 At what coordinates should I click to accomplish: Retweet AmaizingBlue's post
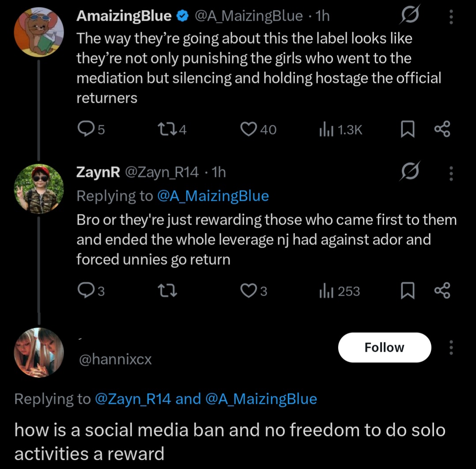pos(166,129)
